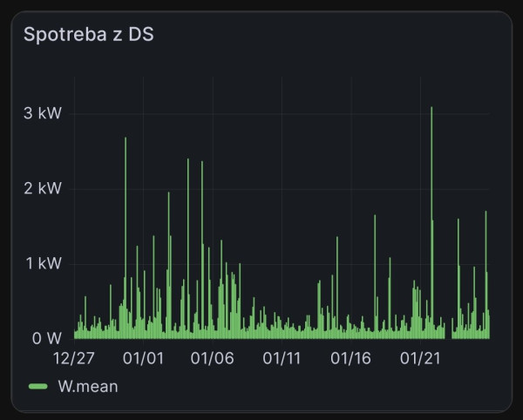This screenshot has height=420, width=523.
Task: Click the 01/11 date axis label
Action: click(x=282, y=359)
